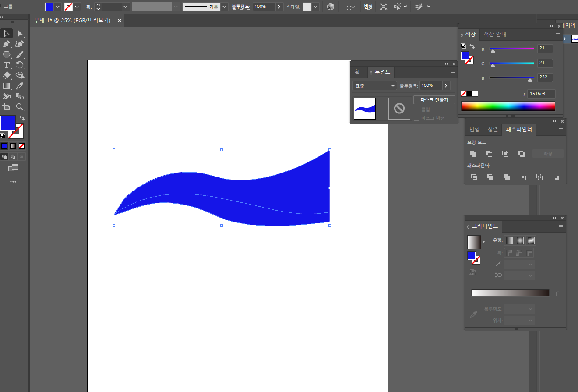
Task: Open stroke color dropdown in control bar
Action: tap(78, 7)
